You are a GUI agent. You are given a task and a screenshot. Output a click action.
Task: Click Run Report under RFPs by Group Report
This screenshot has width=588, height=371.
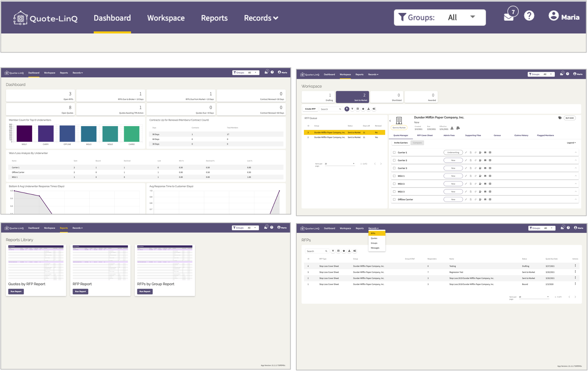click(x=145, y=292)
